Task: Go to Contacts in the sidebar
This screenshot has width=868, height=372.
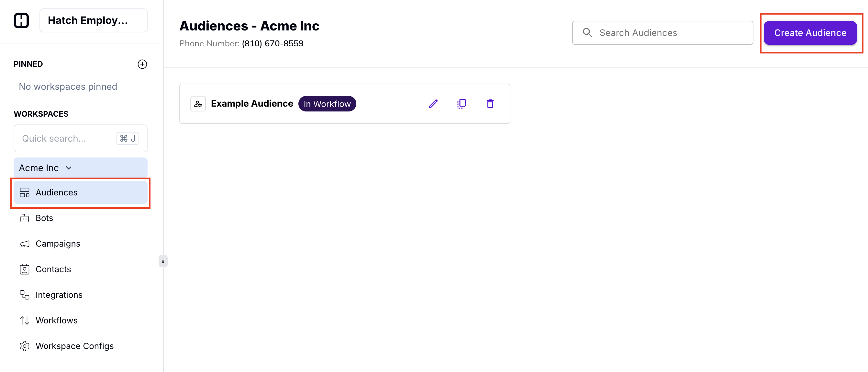Action: point(53,270)
